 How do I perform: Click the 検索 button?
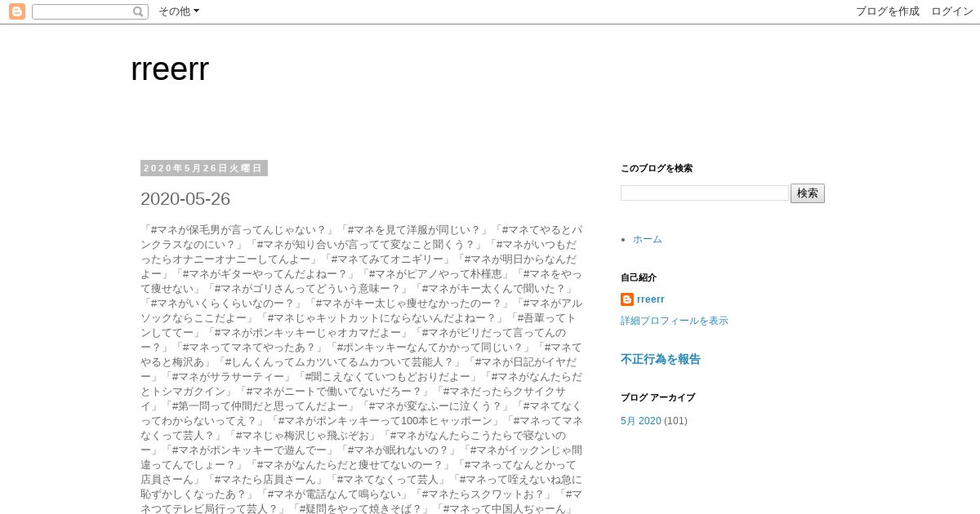pyautogui.click(x=808, y=193)
